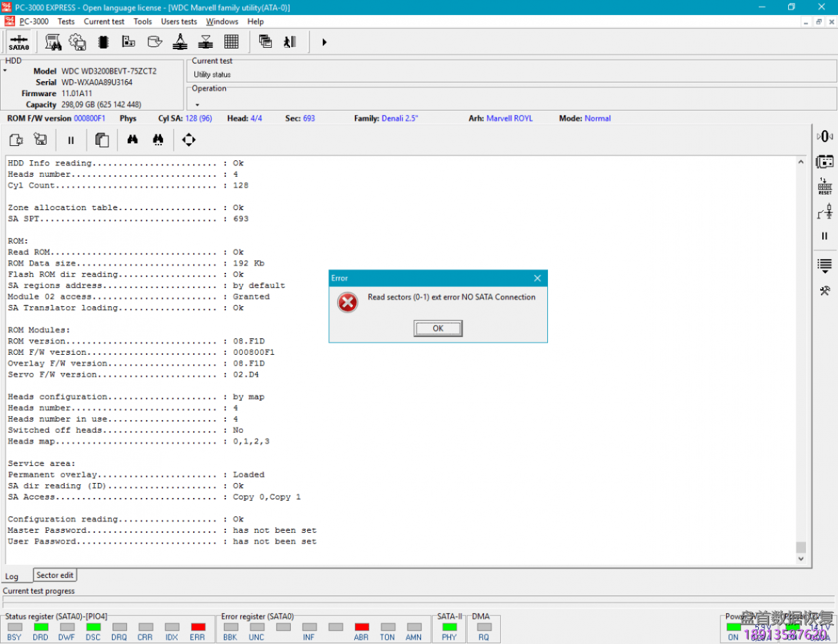Expand the Operation dropdown arrow

[197, 105]
